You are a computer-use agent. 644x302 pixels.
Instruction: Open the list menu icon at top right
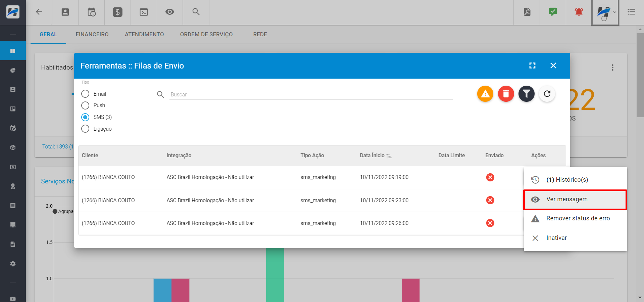[632, 12]
